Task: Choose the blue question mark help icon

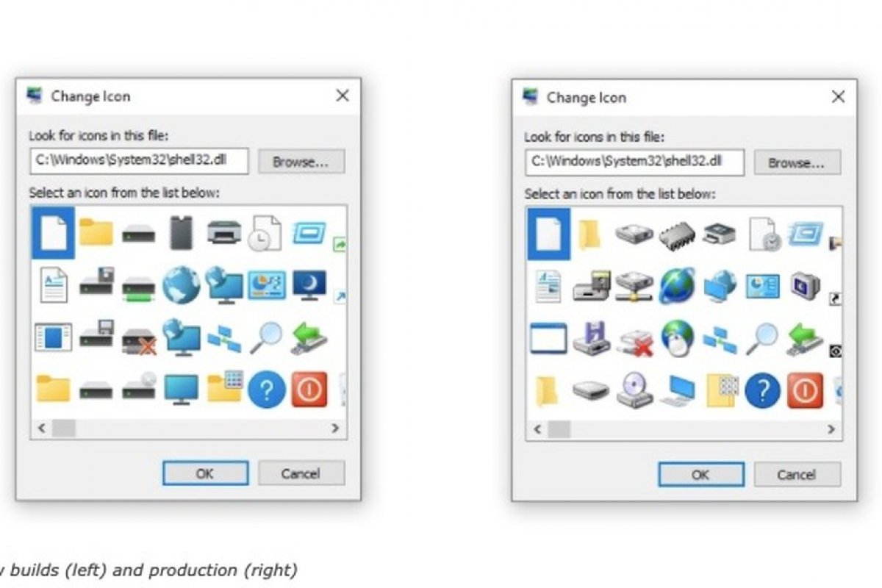Action: 267,390
